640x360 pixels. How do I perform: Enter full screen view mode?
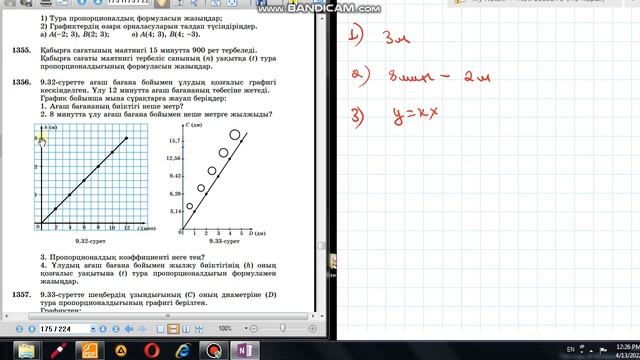[199, 329]
